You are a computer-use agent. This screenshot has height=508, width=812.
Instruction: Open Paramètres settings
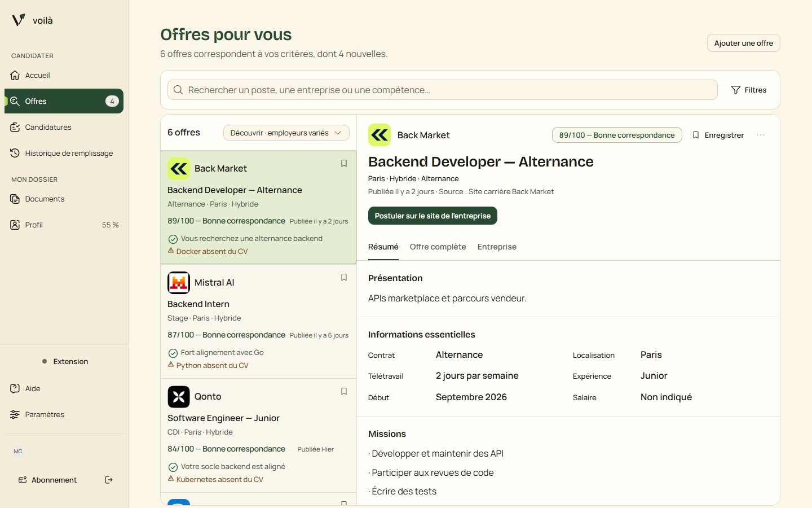pos(64,414)
